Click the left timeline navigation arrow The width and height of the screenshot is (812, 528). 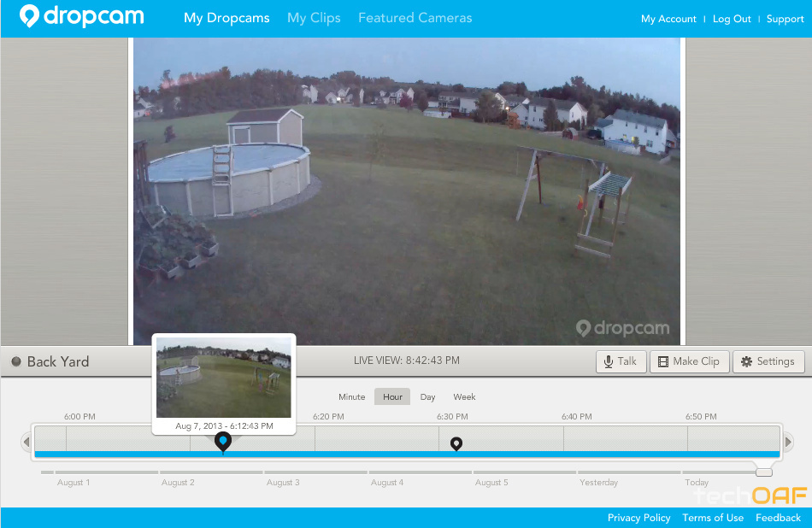(26, 442)
